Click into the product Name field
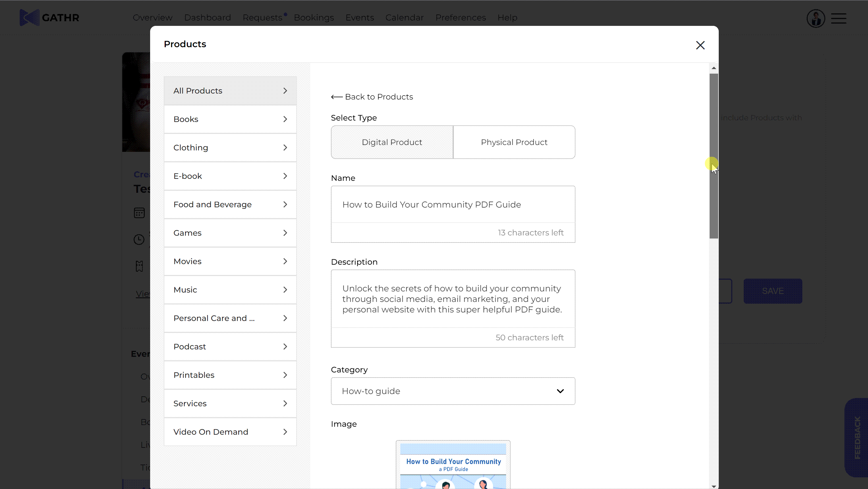 tap(453, 205)
